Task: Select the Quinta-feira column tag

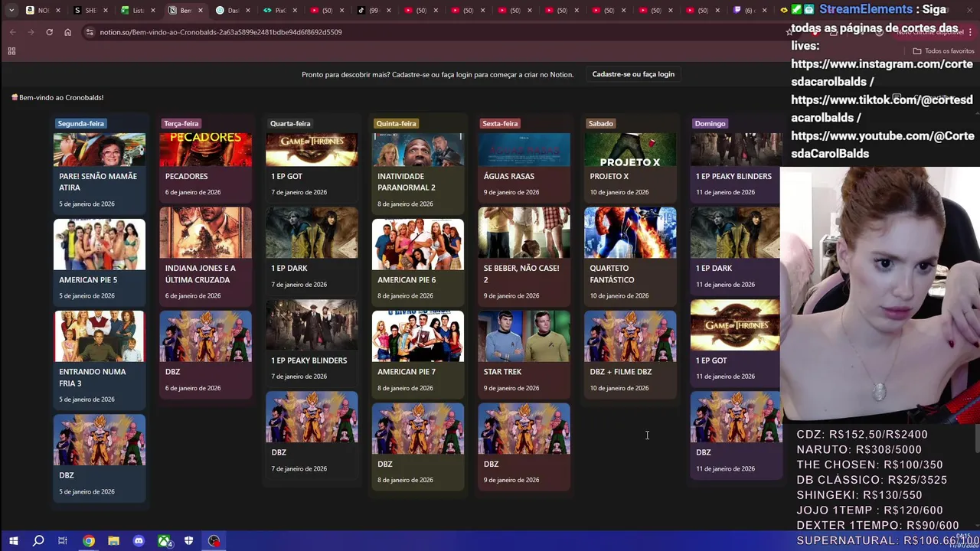Action: [x=396, y=123]
